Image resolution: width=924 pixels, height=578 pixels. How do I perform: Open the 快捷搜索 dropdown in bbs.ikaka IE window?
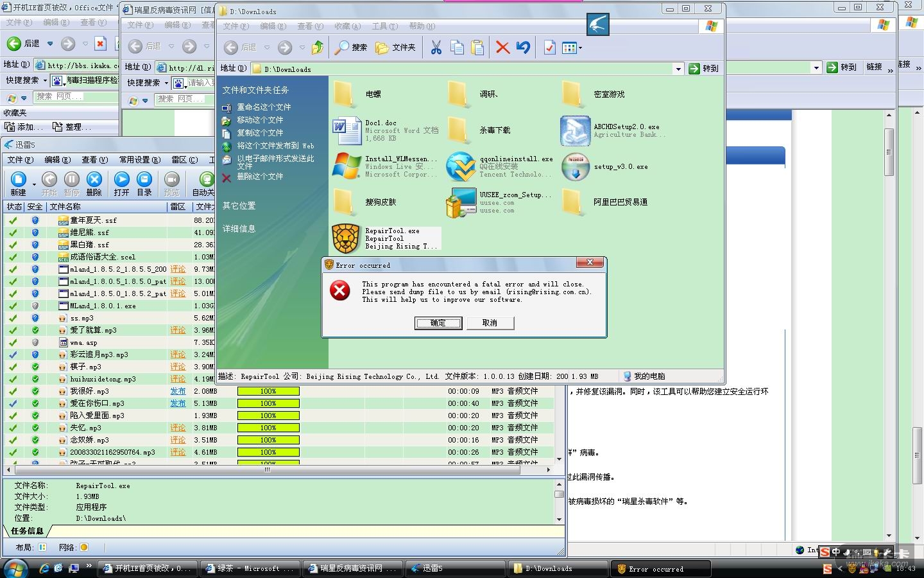point(45,81)
